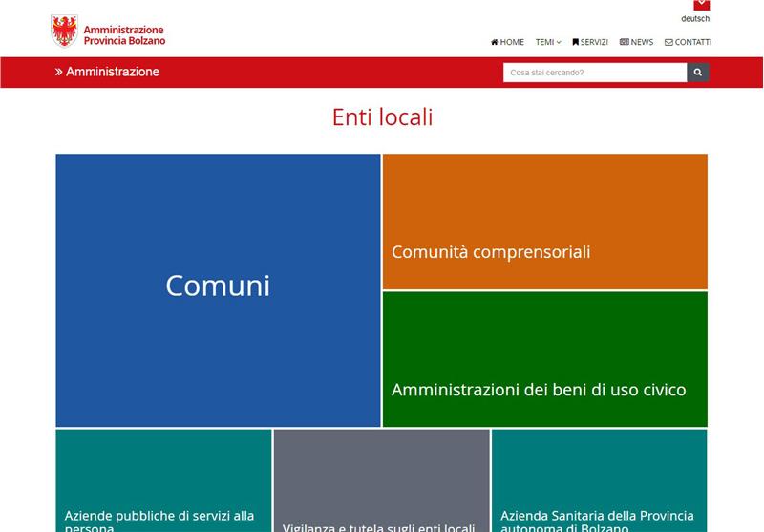Open the HOME navigation link
This screenshot has height=532, width=764.
(x=507, y=42)
